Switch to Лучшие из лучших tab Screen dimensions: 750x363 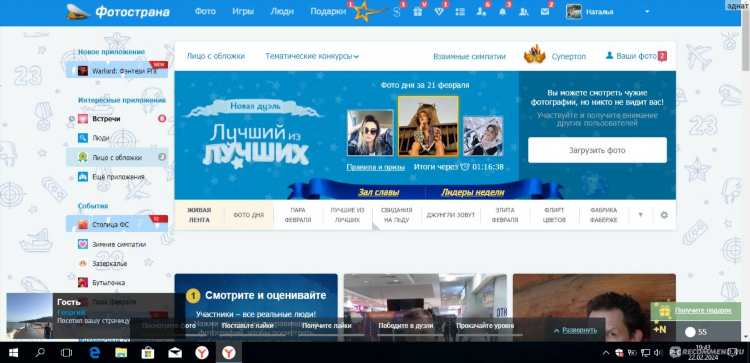pyautogui.click(x=347, y=215)
